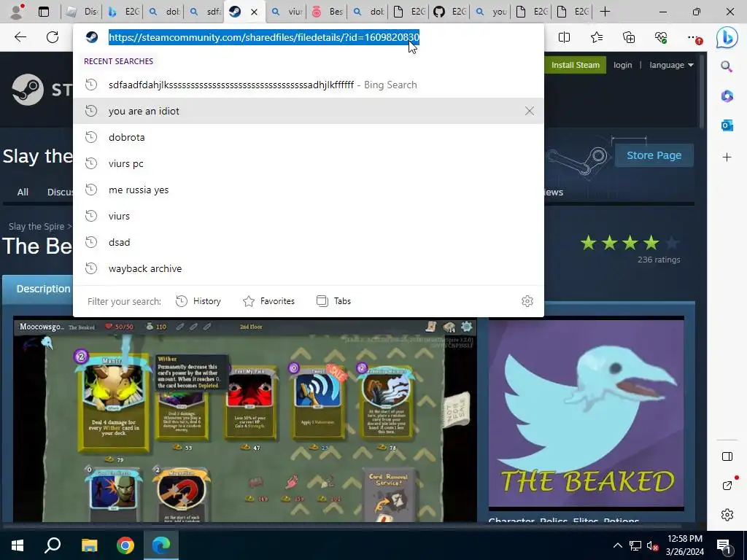Switch to the 'you' search tab
747x560 pixels.
490,12
